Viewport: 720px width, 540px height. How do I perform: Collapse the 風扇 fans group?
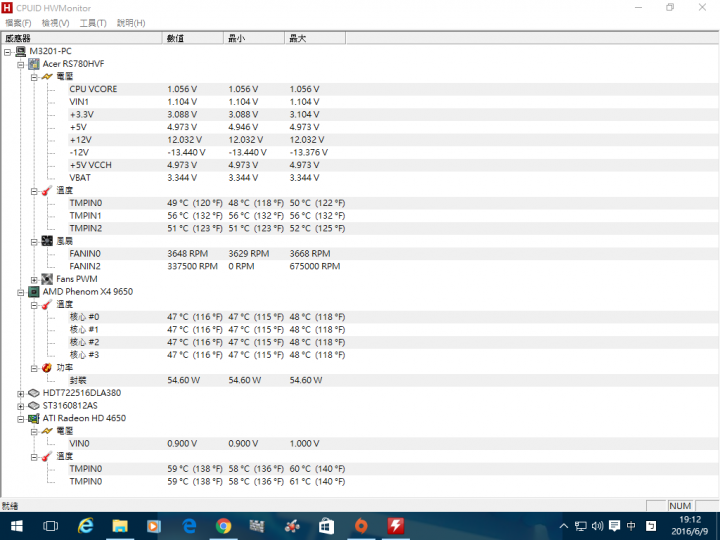pos(34,242)
